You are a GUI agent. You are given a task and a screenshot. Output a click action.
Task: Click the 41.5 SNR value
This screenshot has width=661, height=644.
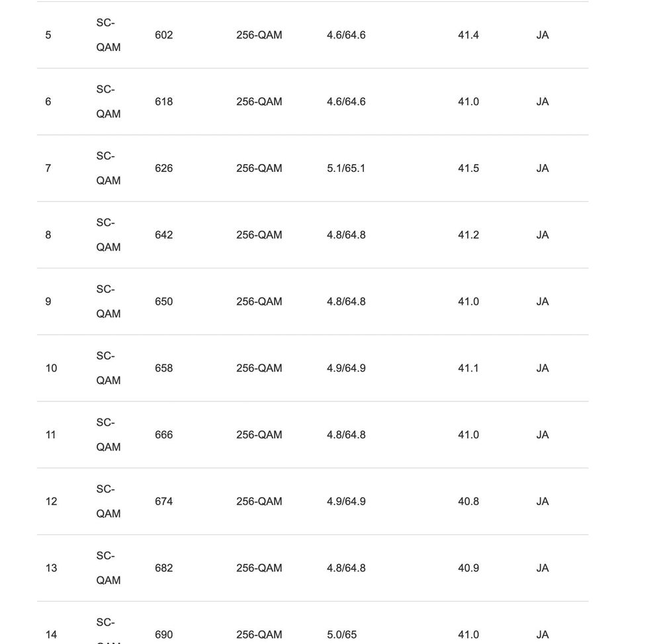pyautogui.click(x=468, y=169)
